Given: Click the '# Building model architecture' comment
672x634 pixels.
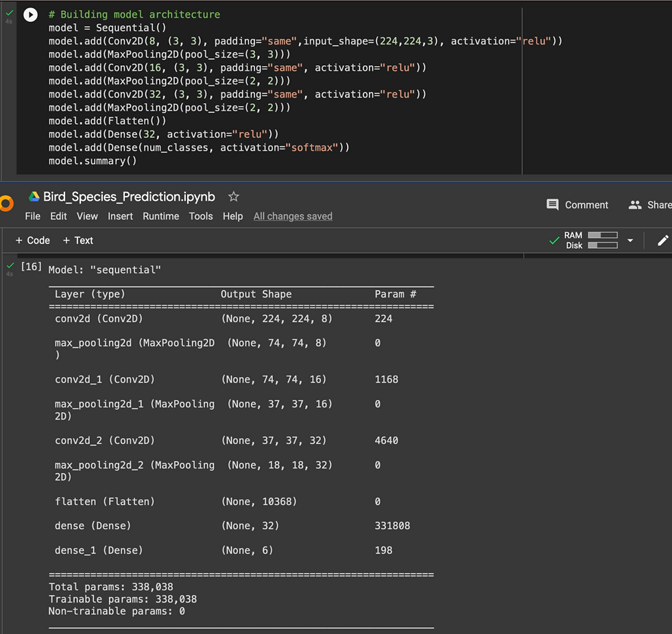Looking at the screenshot, I should pyautogui.click(x=134, y=14).
